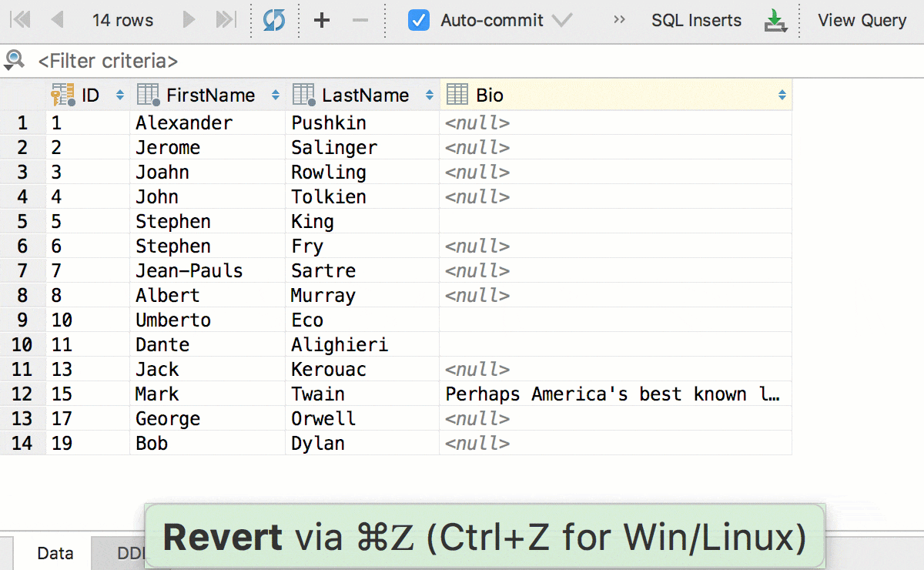924x570 pixels.
Task: Go to the first page of rows
Action: (21, 20)
